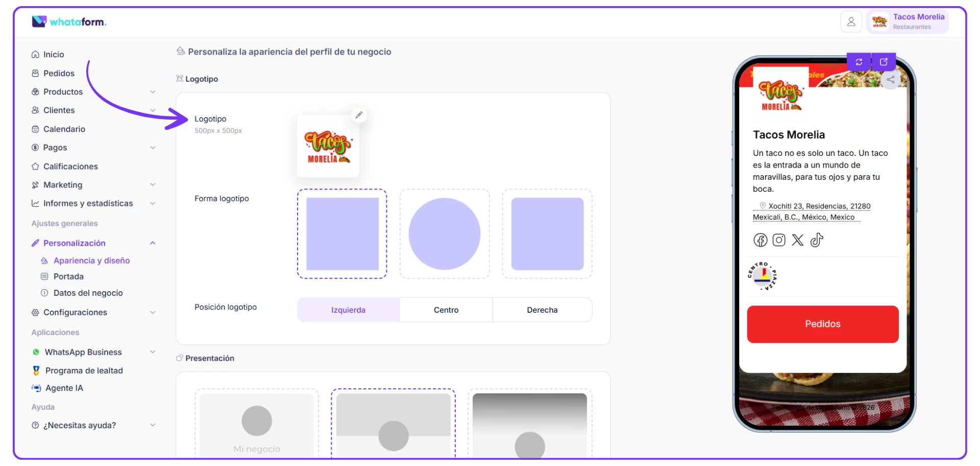980x466 pixels.
Task: Open Facebook icon in phone preview
Action: point(761,240)
